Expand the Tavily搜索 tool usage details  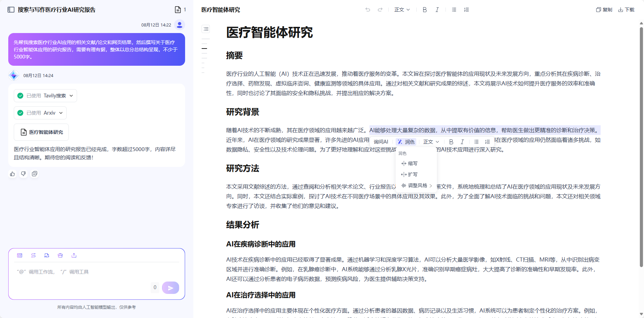pyautogui.click(x=45, y=96)
